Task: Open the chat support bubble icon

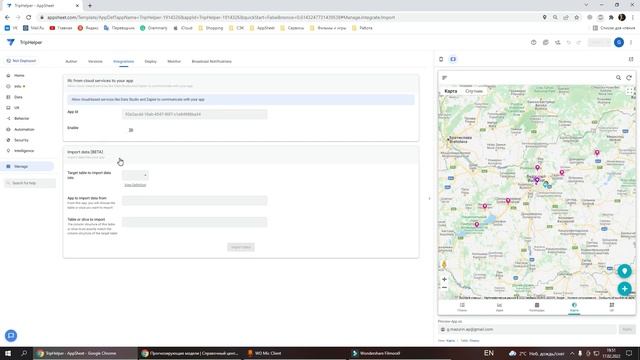Action: 11,336
